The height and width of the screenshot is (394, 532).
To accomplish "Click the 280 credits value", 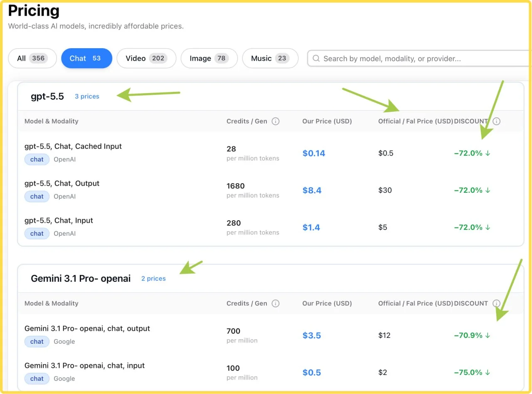I will click(x=234, y=223).
